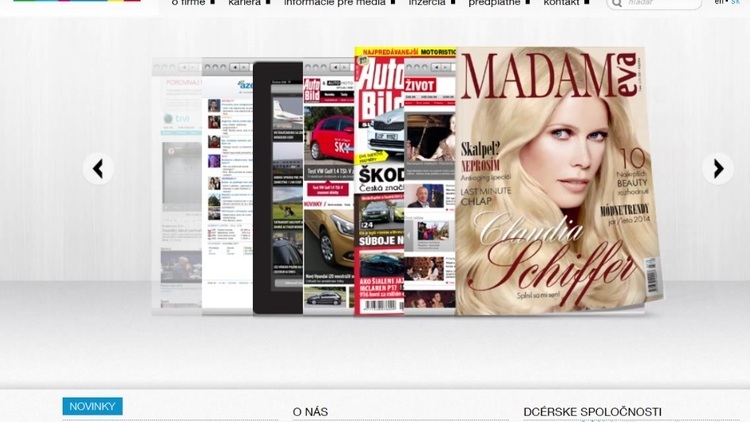Screen dimensions: 750x422
Task: Select the faded tivi website thumbnail
Action: click(x=177, y=187)
